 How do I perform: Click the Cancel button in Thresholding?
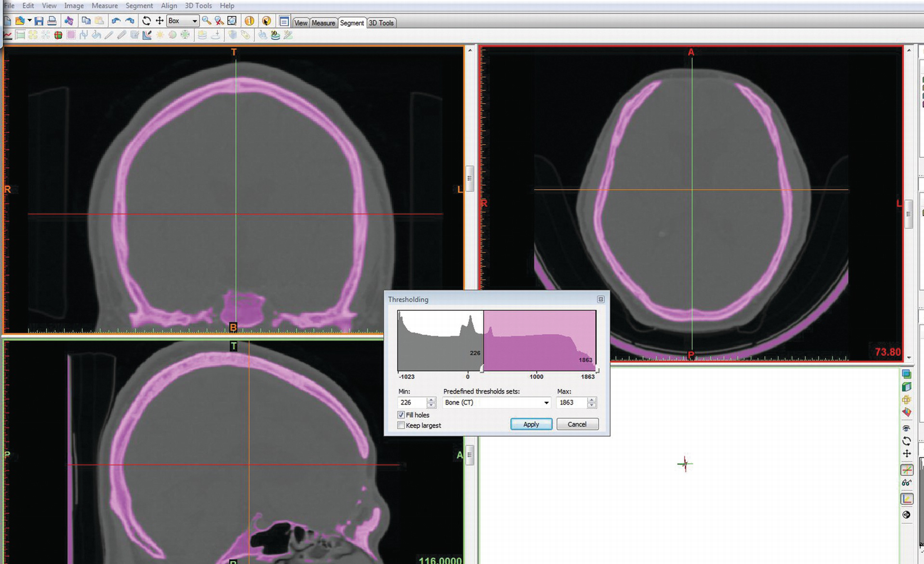(577, 424)
